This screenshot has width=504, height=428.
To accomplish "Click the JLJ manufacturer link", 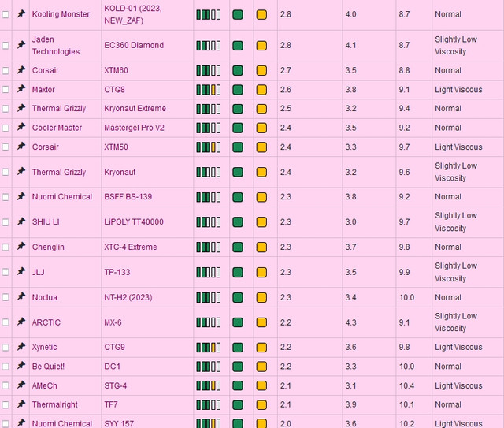I will point(39,272).
